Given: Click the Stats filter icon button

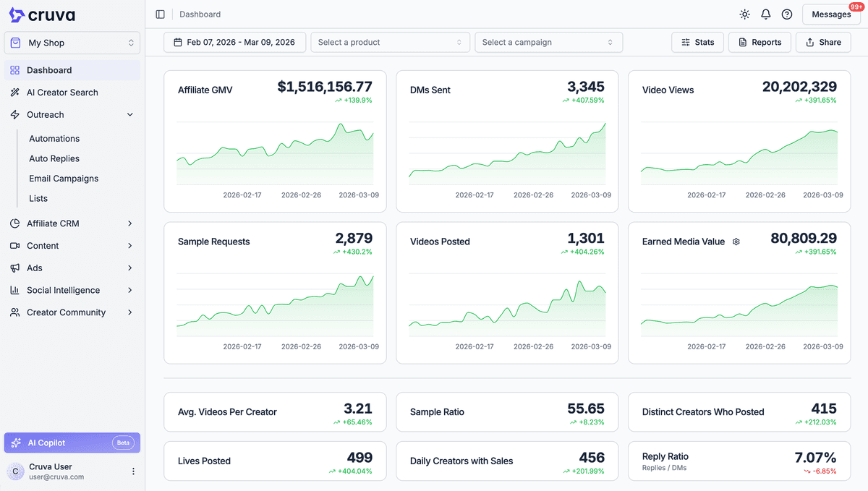Looking at the screenshot, I should (684, 42).
